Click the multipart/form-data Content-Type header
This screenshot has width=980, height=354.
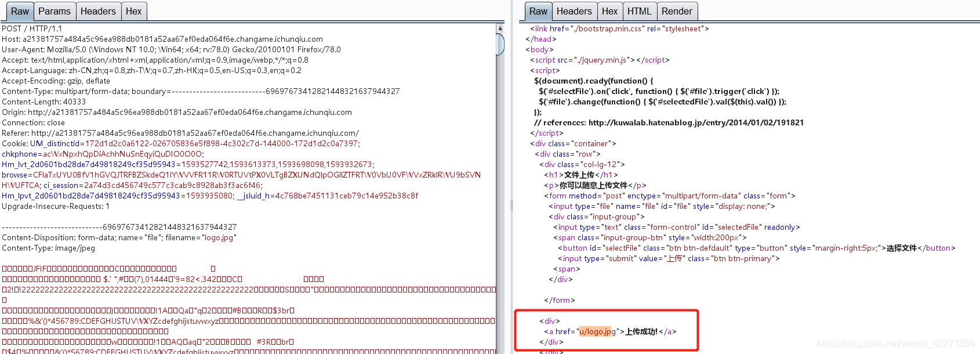[201, 91]
